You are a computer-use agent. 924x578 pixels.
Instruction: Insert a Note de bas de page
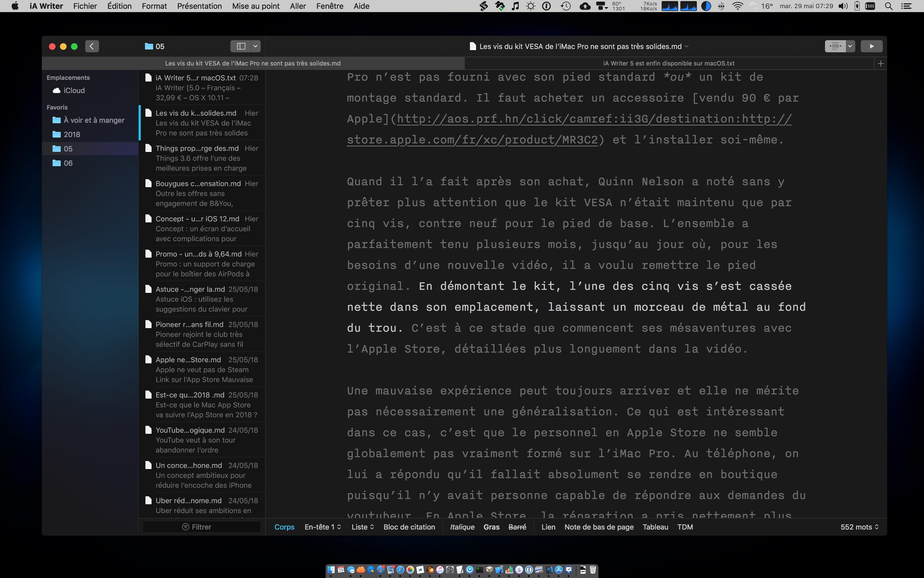click(x=599, y=527)
